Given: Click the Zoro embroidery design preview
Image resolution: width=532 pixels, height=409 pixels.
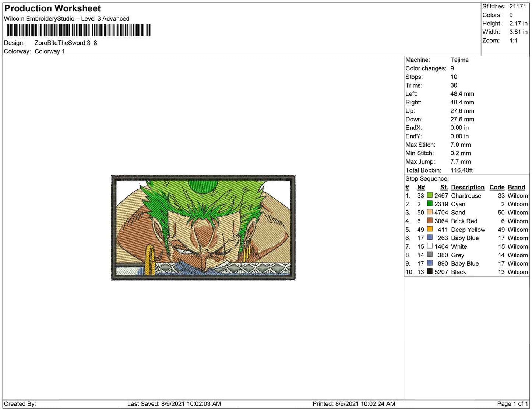Looking at the screenshot, I should click(203, 228).
